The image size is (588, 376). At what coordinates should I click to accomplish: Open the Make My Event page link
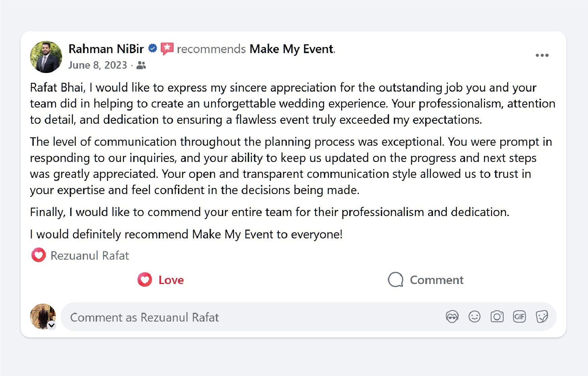click(291, 49)
